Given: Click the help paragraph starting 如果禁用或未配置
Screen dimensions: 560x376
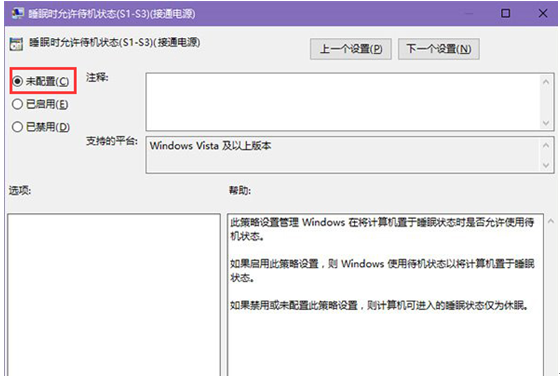Looking at the screenshot, I should (x=379, y=305).
